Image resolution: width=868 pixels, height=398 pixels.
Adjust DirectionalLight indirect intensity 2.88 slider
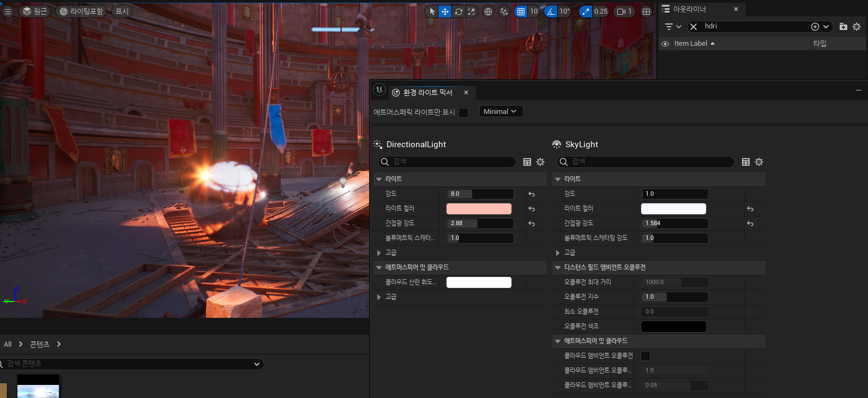click(480, 224)
